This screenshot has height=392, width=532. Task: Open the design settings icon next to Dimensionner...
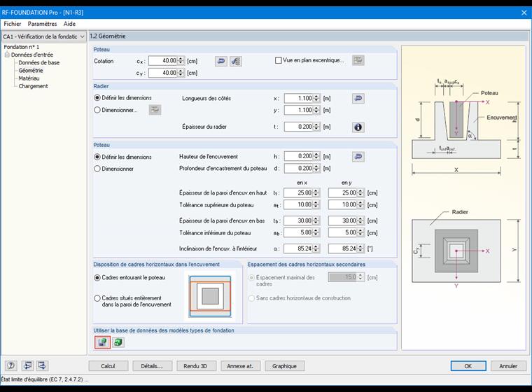point(155,110)
